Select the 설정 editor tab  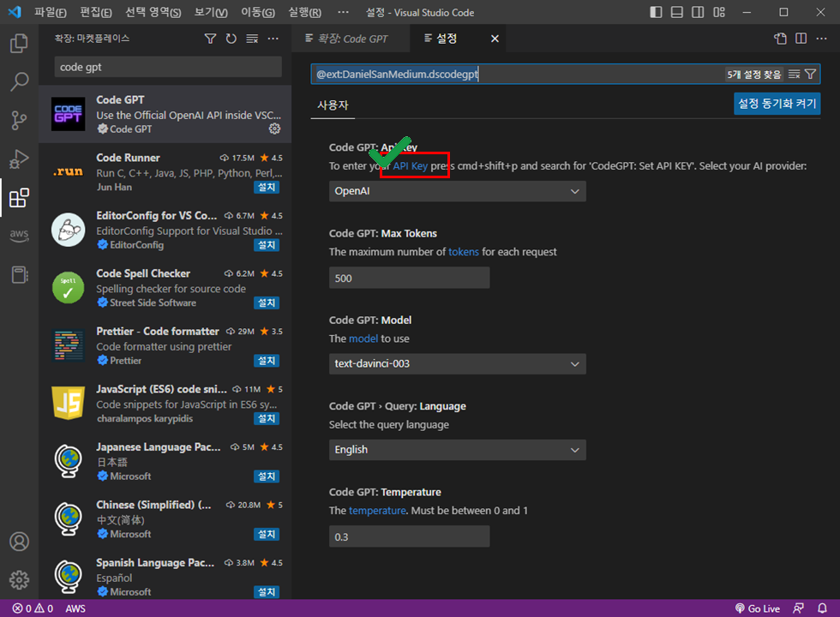(447, 39)
